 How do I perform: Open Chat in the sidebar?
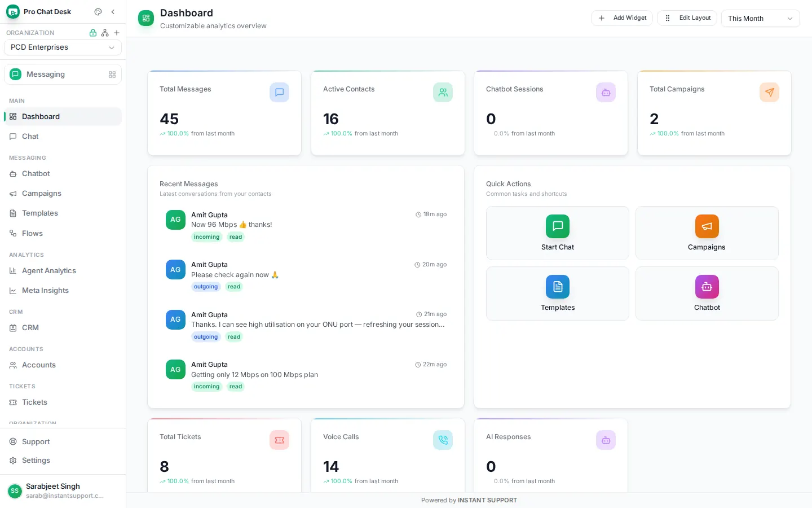point(63,137)
